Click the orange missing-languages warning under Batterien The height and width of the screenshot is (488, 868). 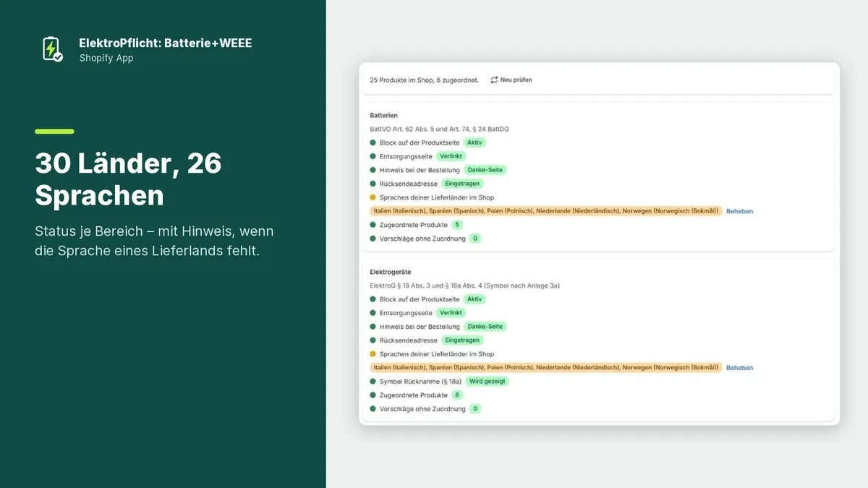click(x=546, y=211)
